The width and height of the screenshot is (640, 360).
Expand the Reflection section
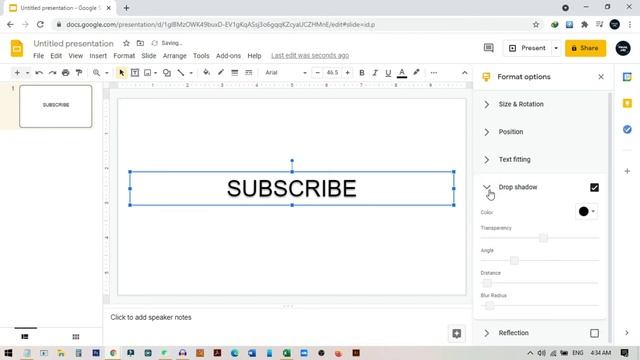(x=487, y=333)
